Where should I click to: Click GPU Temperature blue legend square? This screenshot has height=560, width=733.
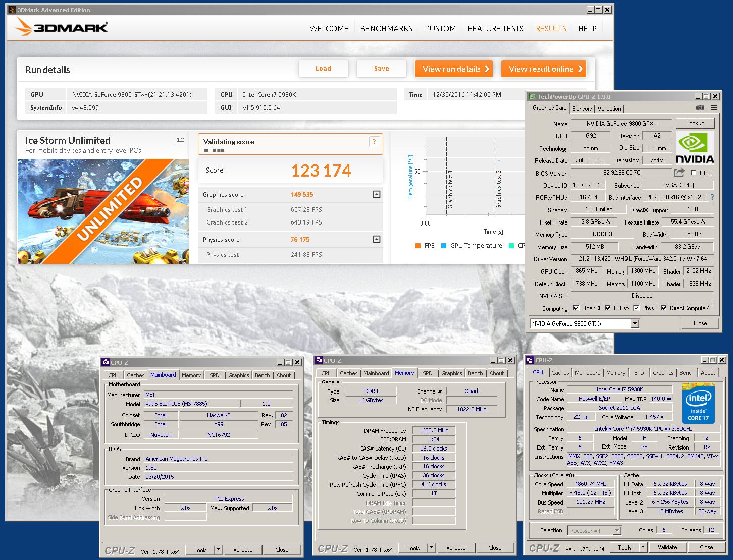click(x=444, y=246)
